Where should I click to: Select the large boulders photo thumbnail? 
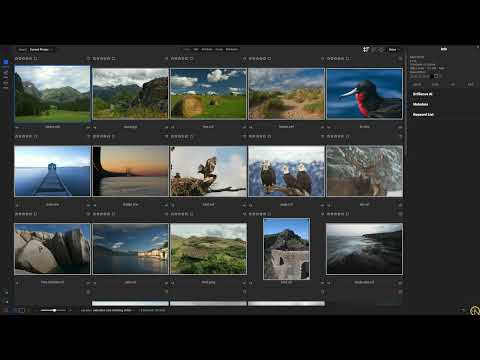click(x=52, y=249)
